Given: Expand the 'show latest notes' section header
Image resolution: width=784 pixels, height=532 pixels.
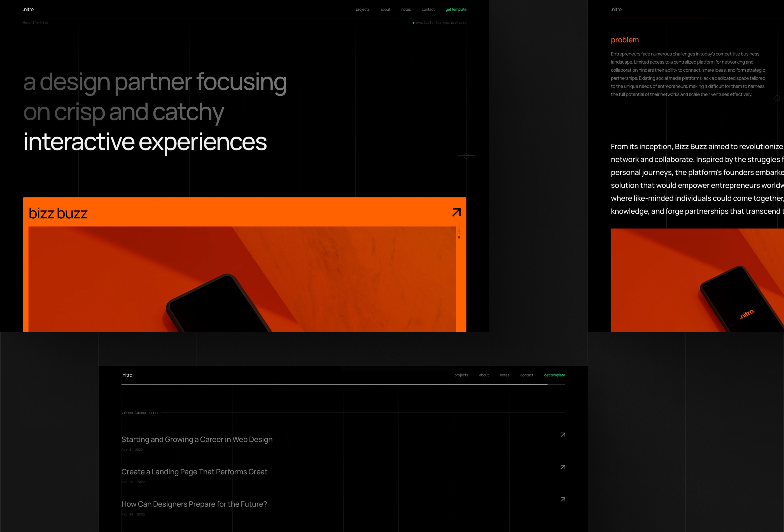Looking at the screenshot, I should point(141,413).
